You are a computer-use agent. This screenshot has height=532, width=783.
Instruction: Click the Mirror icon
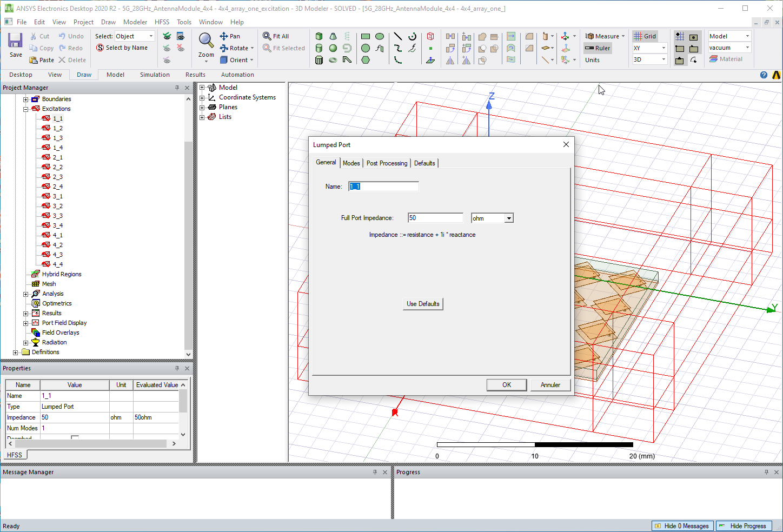click(x=450, y=60)
